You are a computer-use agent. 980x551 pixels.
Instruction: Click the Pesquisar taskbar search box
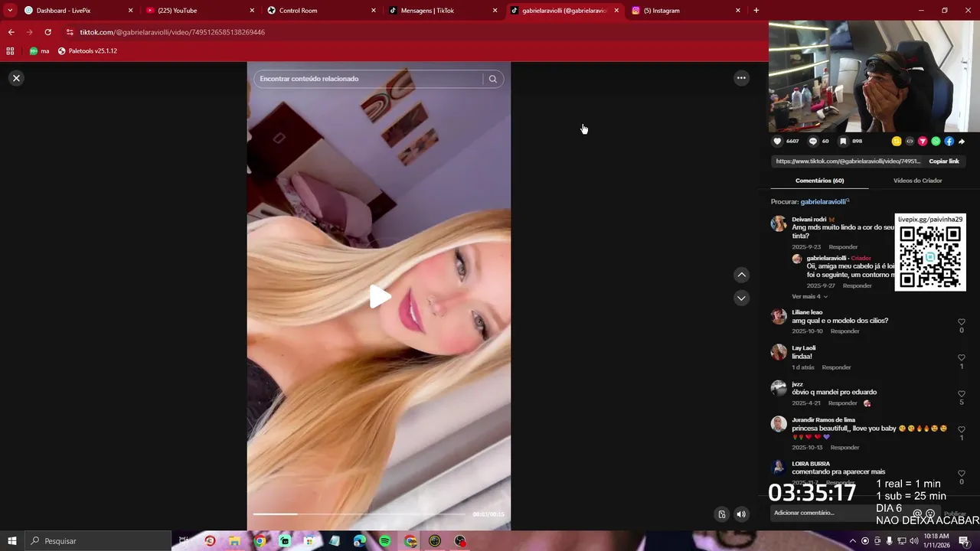tap(98, 541)
